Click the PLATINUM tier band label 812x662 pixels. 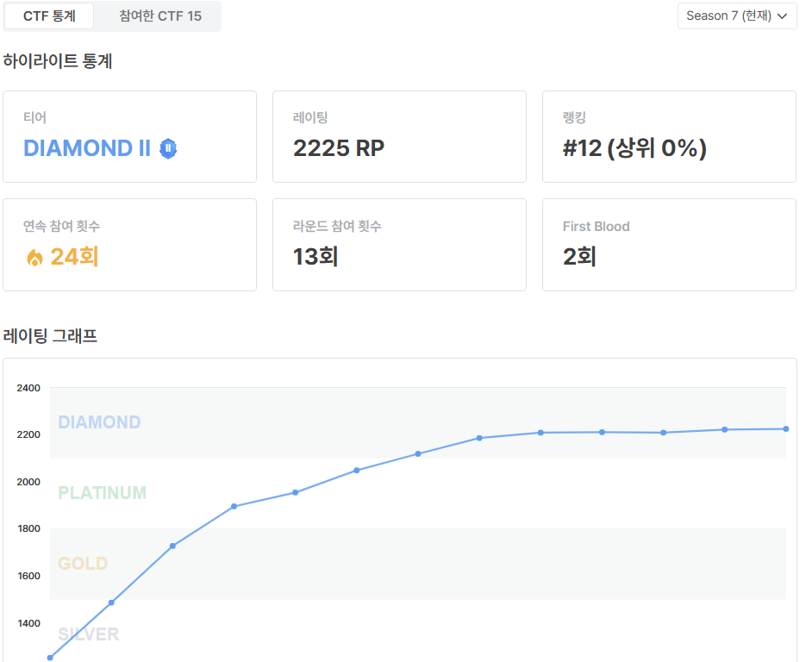(x=102, y=493)
